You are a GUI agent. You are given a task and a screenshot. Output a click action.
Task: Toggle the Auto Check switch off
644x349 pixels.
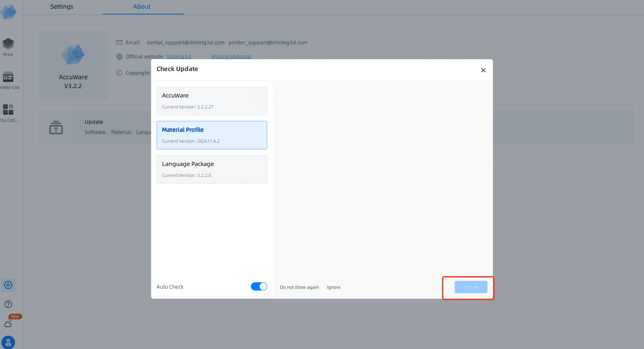(x=259, y=286)
